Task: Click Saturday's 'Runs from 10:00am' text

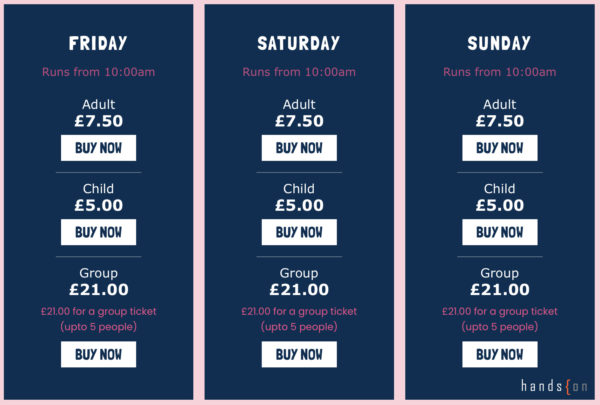Action: pyautogui.click(x=299, y=72)
